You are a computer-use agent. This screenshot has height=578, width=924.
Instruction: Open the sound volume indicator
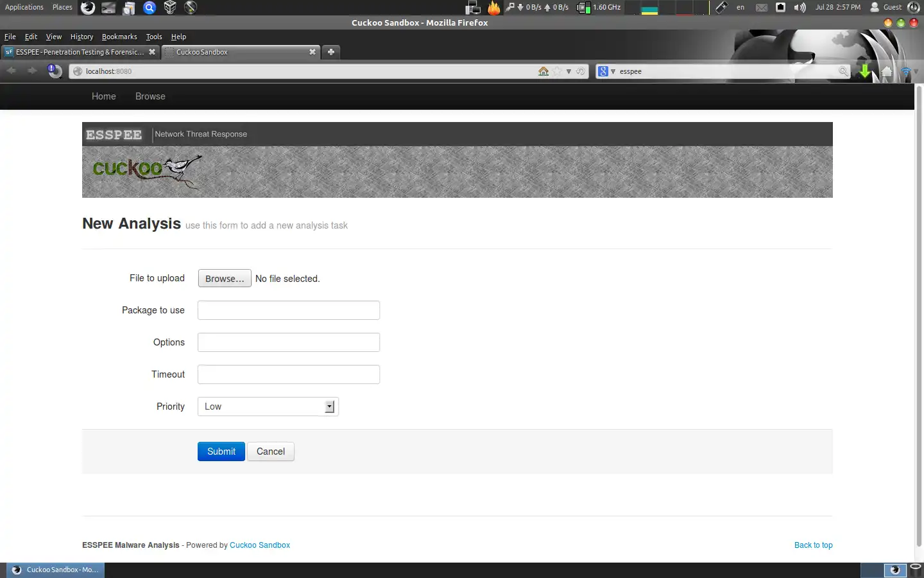point(800,8)
